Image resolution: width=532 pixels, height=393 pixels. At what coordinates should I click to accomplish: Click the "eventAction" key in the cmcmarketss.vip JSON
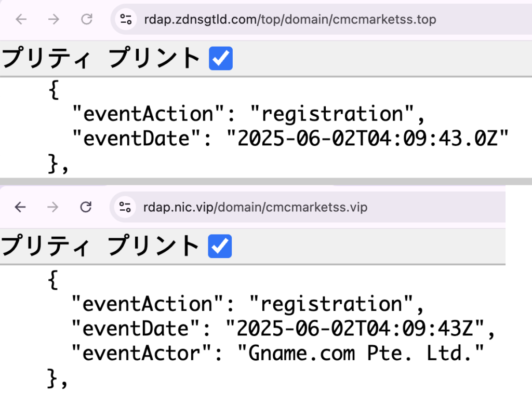tap(148, 304)
